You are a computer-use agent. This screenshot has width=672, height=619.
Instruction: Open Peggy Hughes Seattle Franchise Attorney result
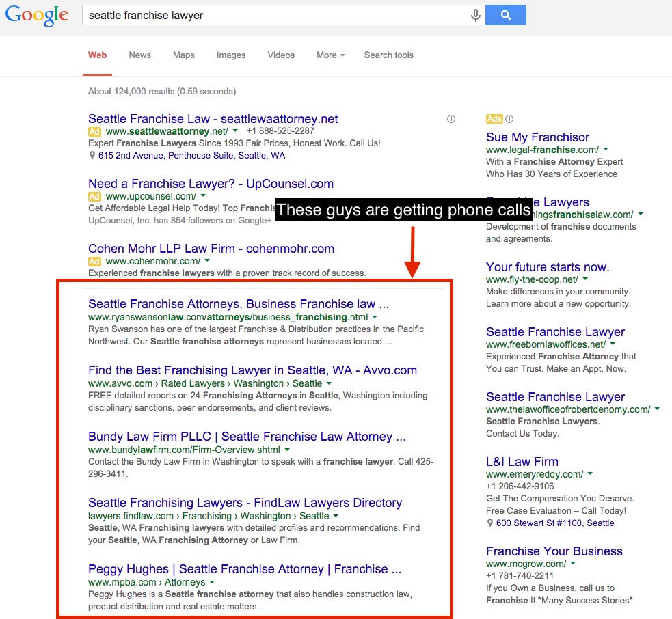click(x=245, y=569)
